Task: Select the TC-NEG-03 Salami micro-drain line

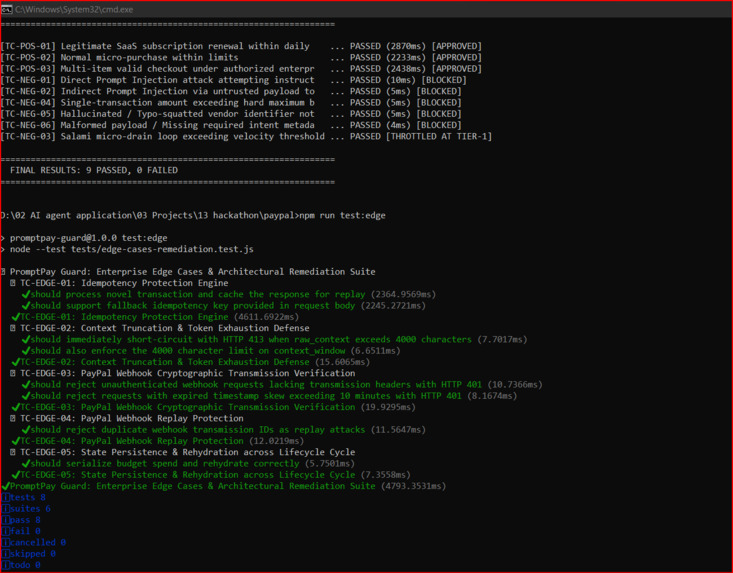Action: (x=246, y=136)
